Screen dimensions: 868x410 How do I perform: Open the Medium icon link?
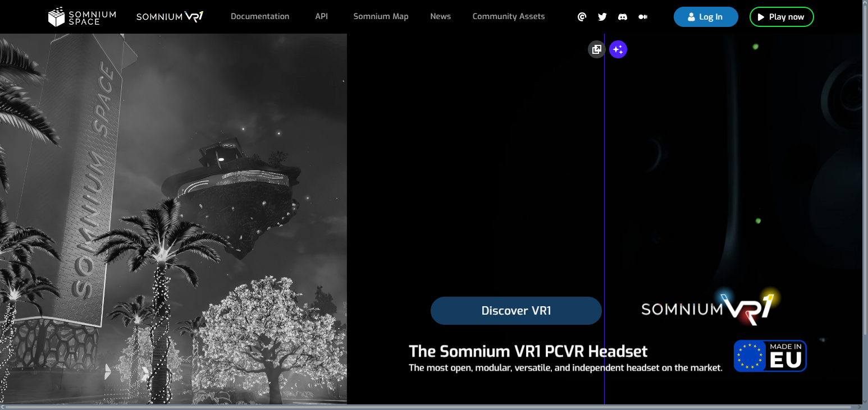coord(643,17)
